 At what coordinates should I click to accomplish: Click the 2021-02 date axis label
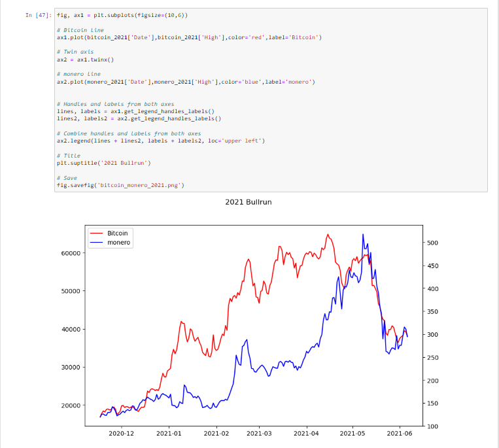click(216, 434)
